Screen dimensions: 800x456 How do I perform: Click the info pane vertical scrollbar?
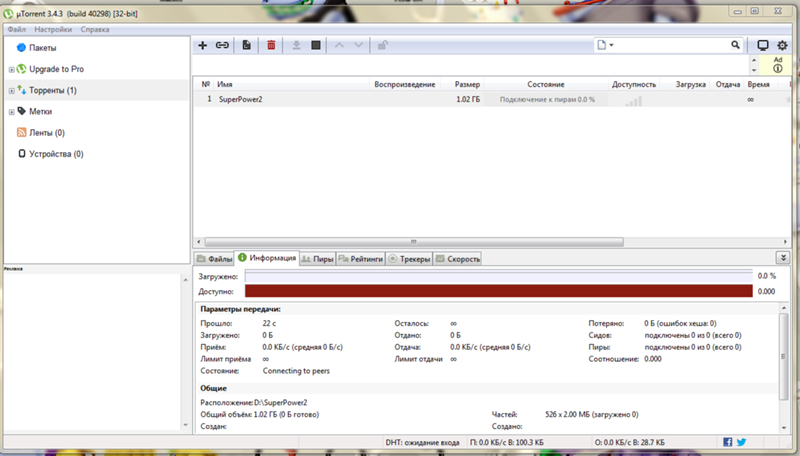pos(783,357)
